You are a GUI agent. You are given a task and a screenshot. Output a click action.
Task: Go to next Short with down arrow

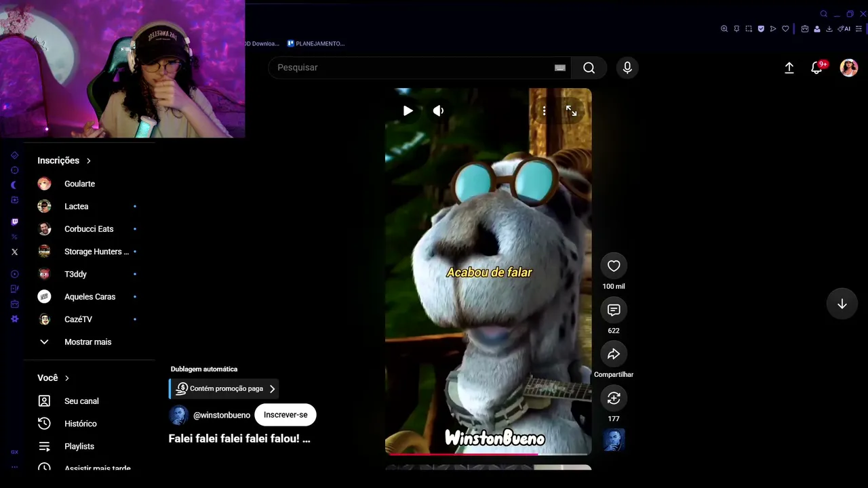842,304
